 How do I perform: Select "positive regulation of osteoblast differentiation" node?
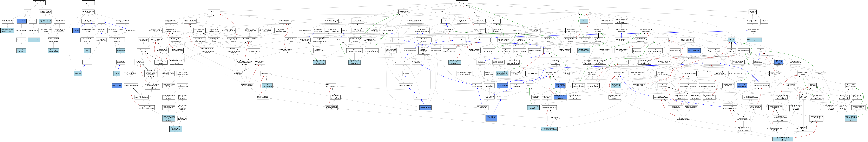coord(354,62)
